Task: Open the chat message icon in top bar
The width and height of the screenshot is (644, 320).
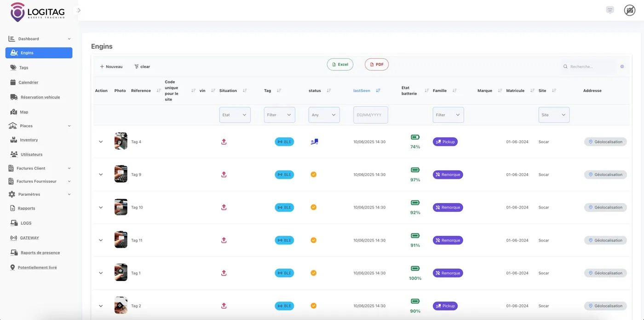Action: (x=610, y=10)
